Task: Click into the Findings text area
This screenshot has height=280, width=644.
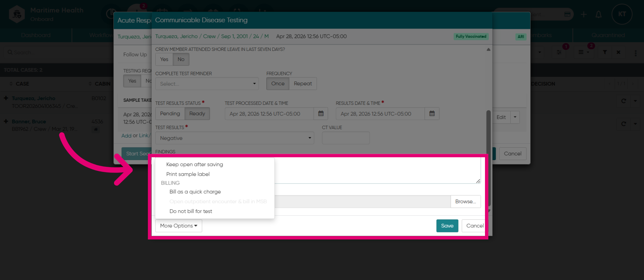Action: point(377,170)
